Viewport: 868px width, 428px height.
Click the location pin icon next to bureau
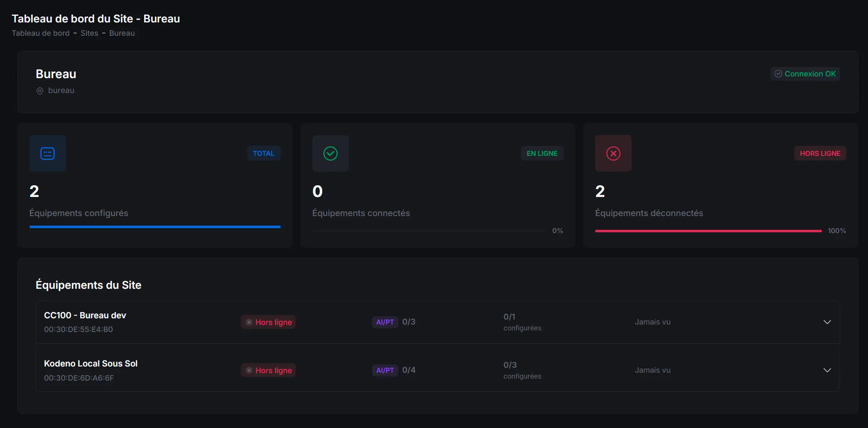[39, 91]
